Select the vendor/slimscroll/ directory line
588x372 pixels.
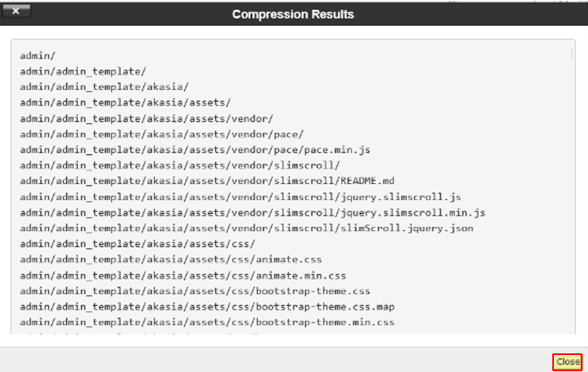pyautogui.click(x=179, y=165)
